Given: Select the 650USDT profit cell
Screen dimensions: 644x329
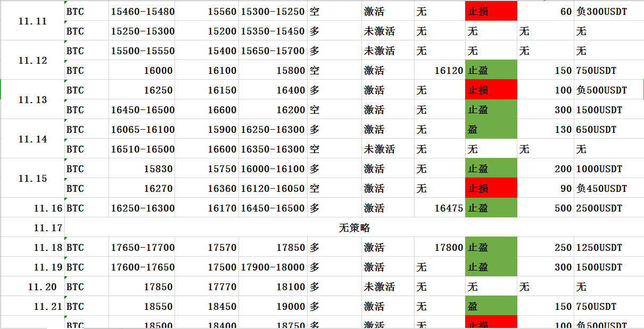Looking at the screenshot, I should click(x=609, y=129).
